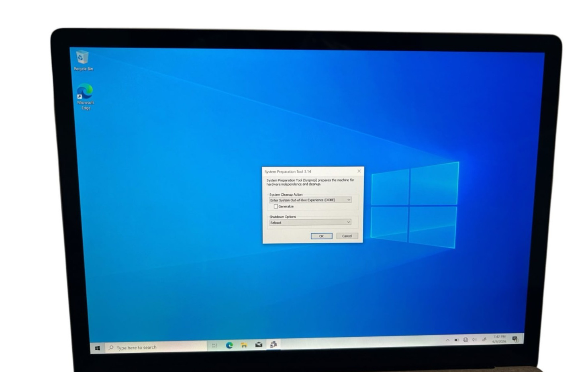The image size is (588, 372).
Task: Click the pen link tray icon
Action: [x=484, y=339]
